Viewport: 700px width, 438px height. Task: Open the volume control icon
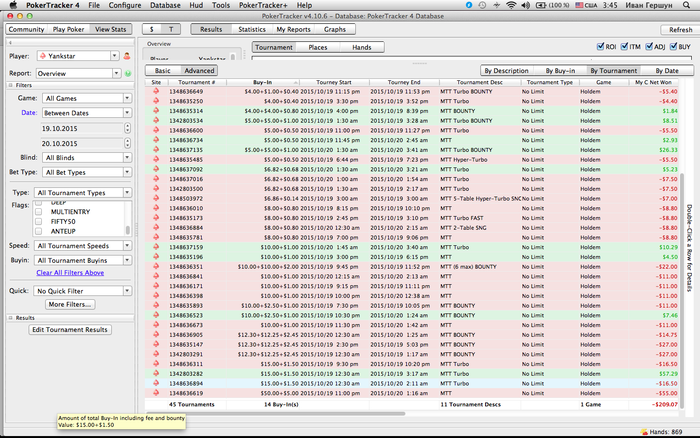525,5
